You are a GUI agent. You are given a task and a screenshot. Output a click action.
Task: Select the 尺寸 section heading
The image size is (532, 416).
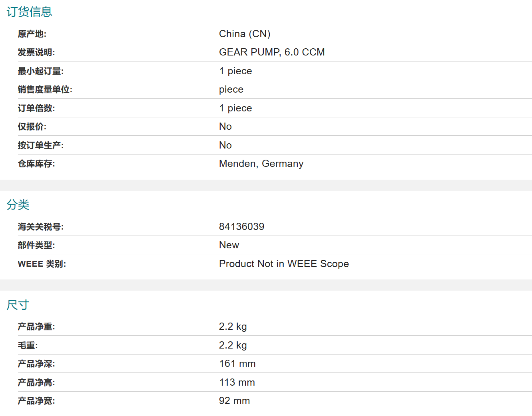click(18, 305)
